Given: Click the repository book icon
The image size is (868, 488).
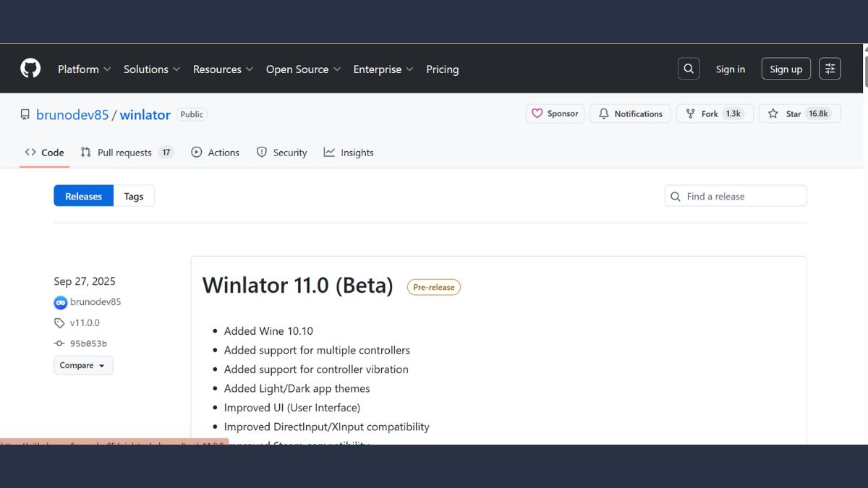Looking at the screenshot, I should click(x=25, y=114).
